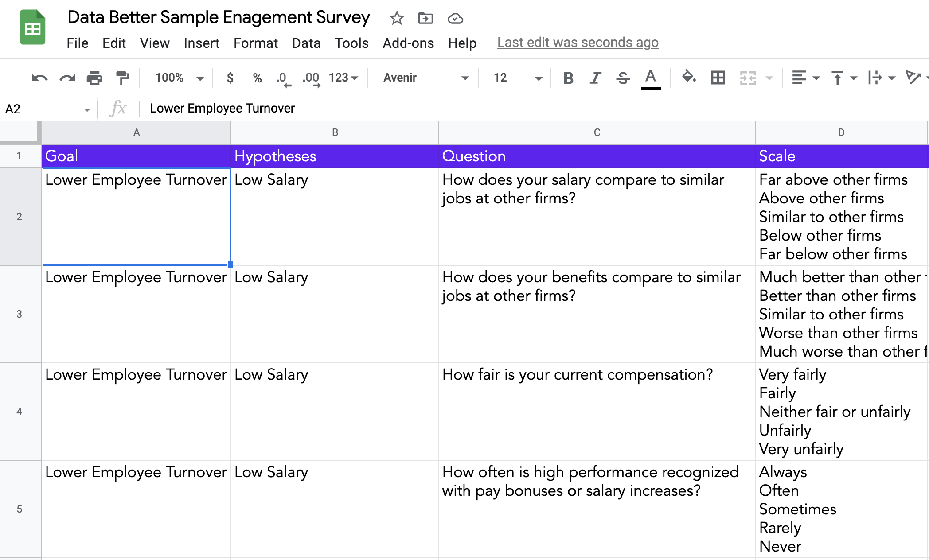Open the fill color picker
929x560 pixels.
687,78
